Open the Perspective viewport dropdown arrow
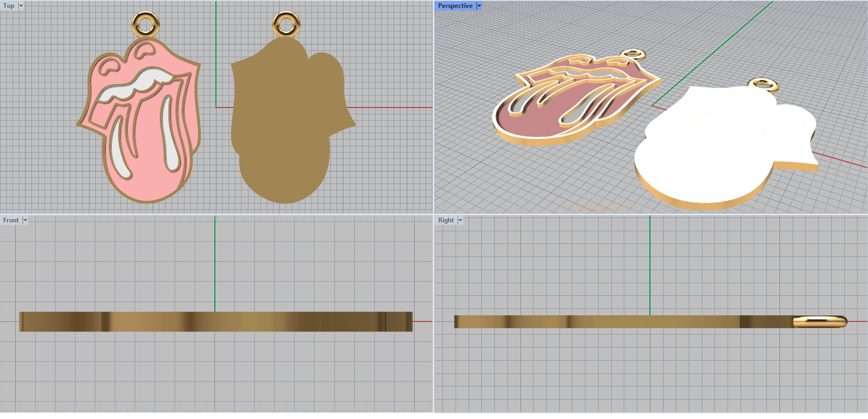 [x=479, y=6]
